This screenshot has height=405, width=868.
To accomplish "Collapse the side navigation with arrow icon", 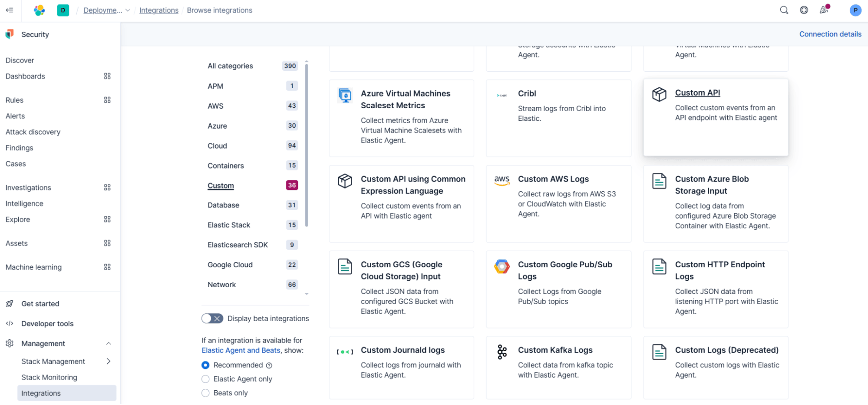I will pyautogui.click(x=10, y=10).
